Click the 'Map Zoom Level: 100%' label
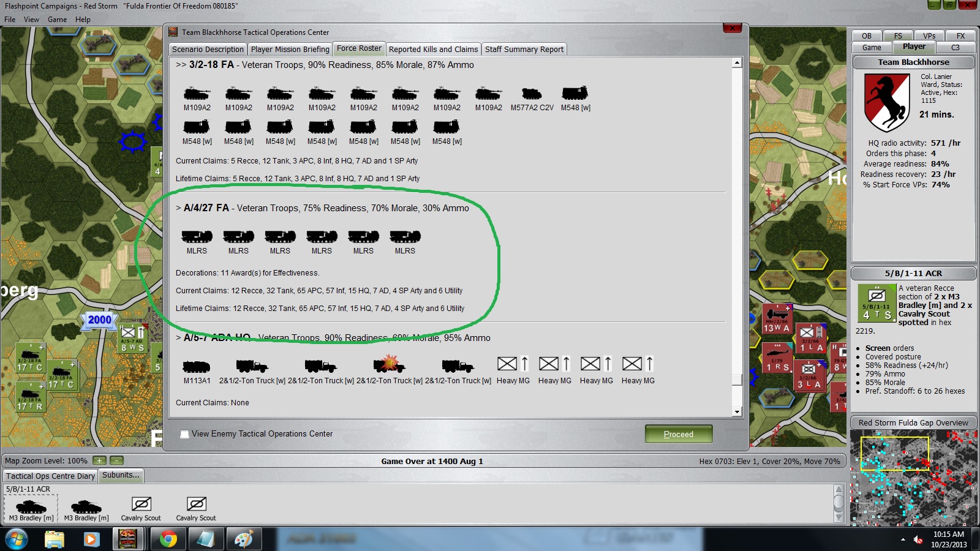Screen dimensions: 980x551 tap(46, 461)
